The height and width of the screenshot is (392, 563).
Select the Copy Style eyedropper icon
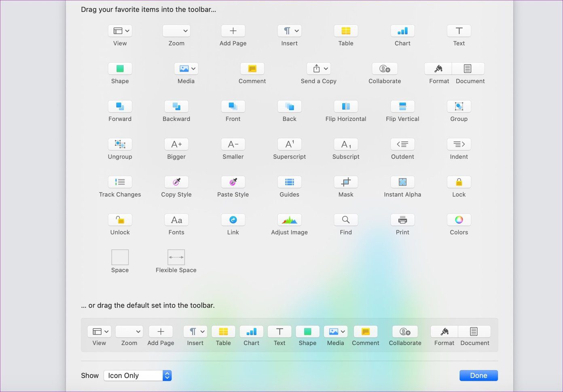176,182
